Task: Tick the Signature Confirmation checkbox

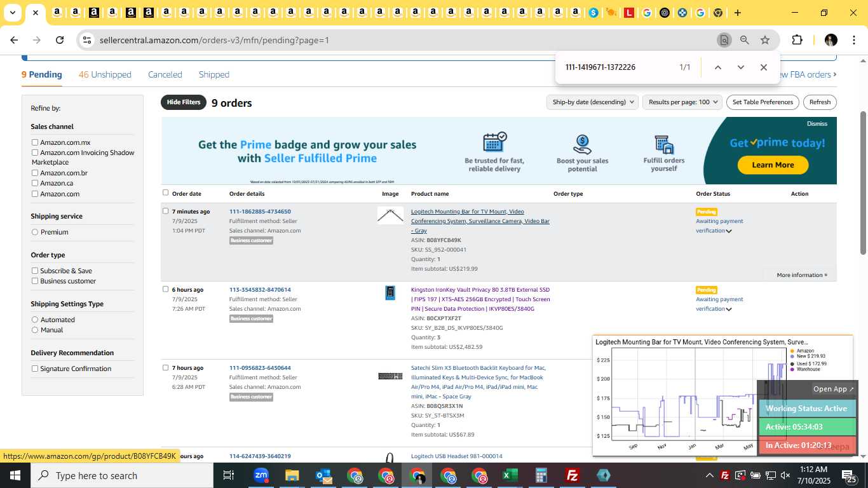Action: [x=35, y=369]
